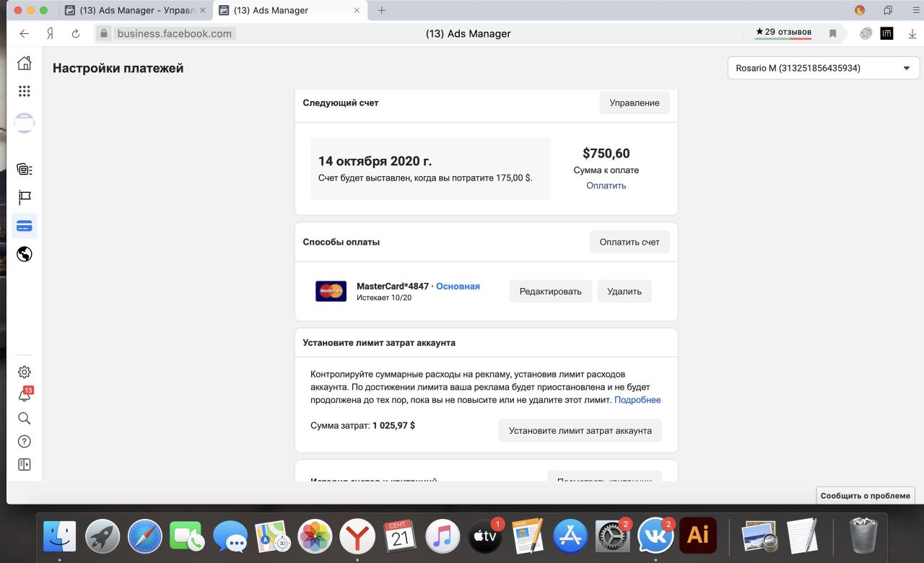This screenshot has width=924, height=563.
Task: Open Safari from the Dock
Action: click(x=145, y=536)
